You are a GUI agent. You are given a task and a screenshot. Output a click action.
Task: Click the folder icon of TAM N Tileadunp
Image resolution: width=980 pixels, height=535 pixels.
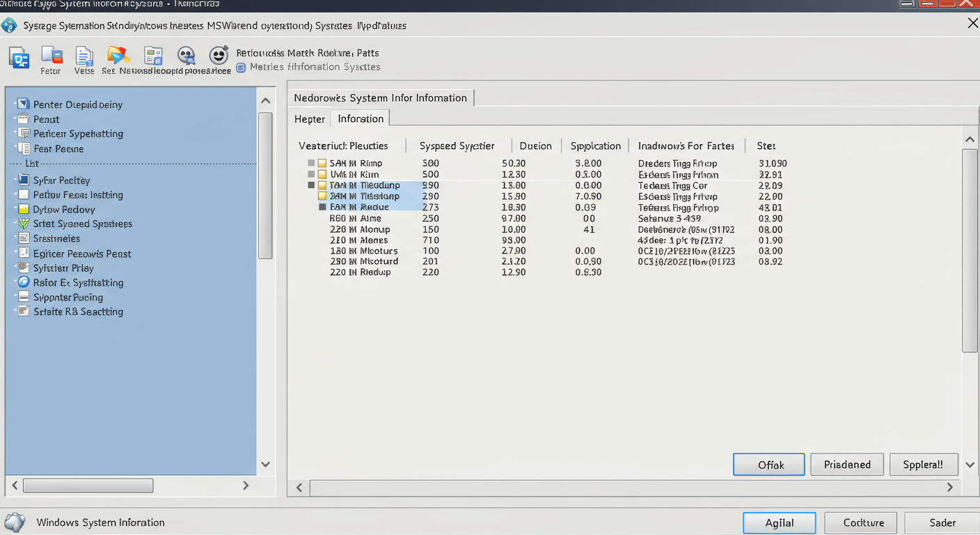pyautogui.click(x=322, y=185)
